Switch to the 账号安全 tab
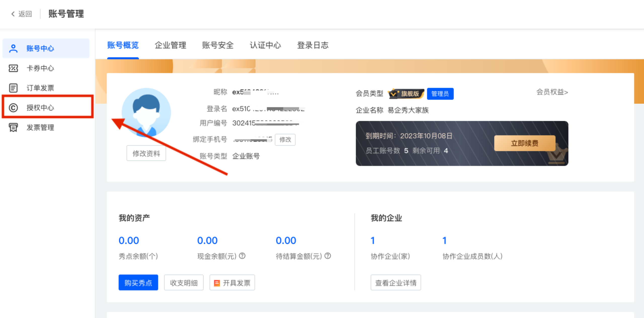The height and width of the screenshot is (318, 644). tap(218, 45)
